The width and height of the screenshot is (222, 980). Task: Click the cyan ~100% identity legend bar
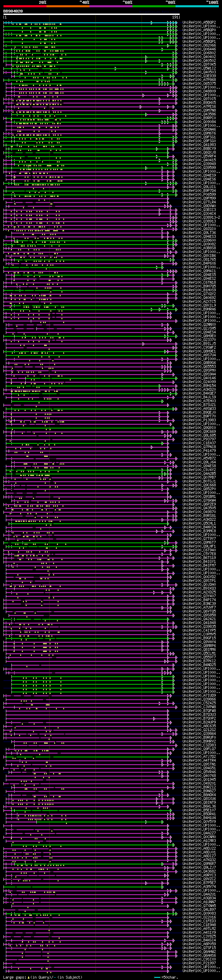pyautogui.click(x=197, y=6)
